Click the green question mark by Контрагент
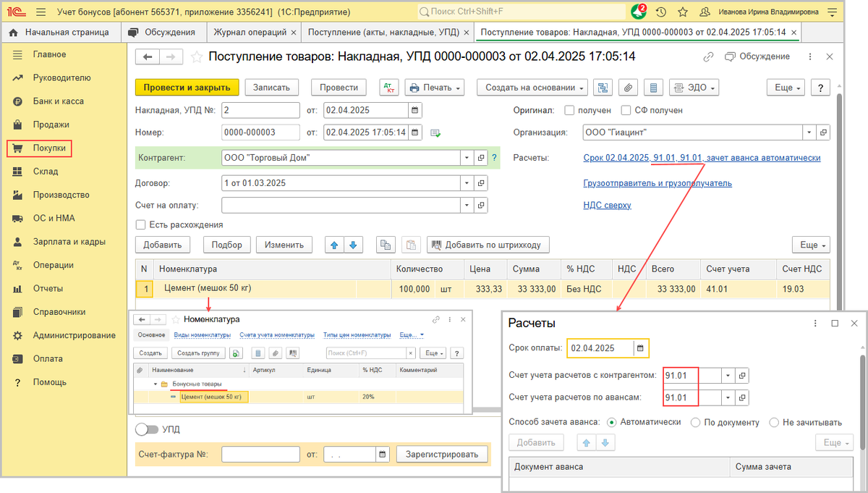Image resolution: width=868 pixels, height=493 pixels. tap(495, 158)
